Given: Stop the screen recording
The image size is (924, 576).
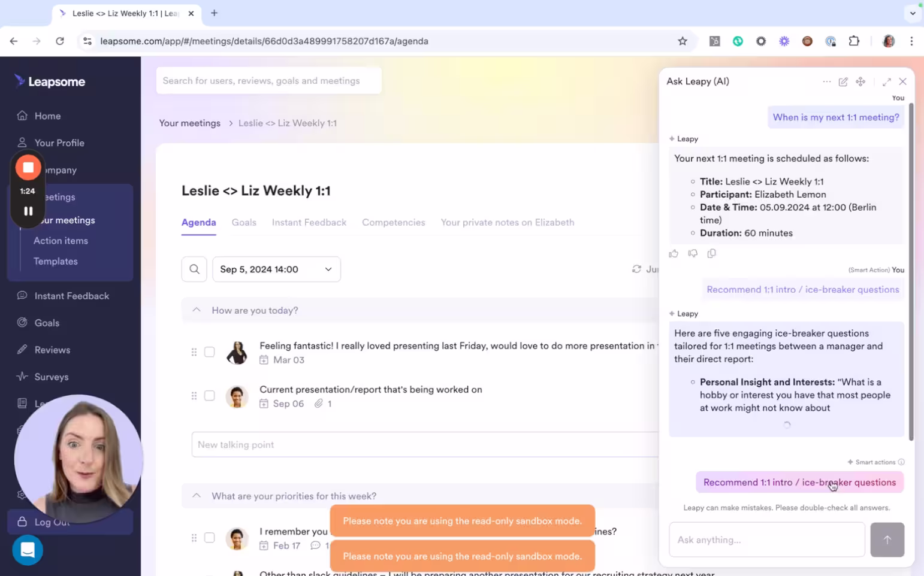Looking at the screenshot, I should point(28,168).
